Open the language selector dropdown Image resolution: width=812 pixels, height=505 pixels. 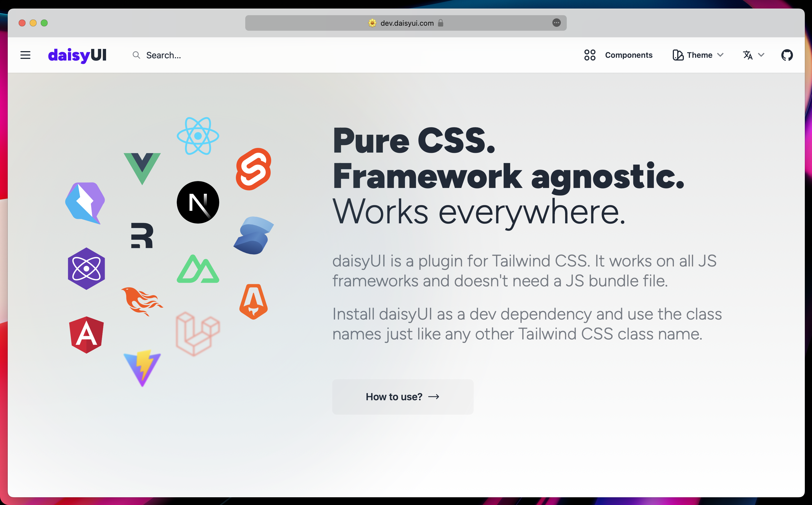(754, 55)
